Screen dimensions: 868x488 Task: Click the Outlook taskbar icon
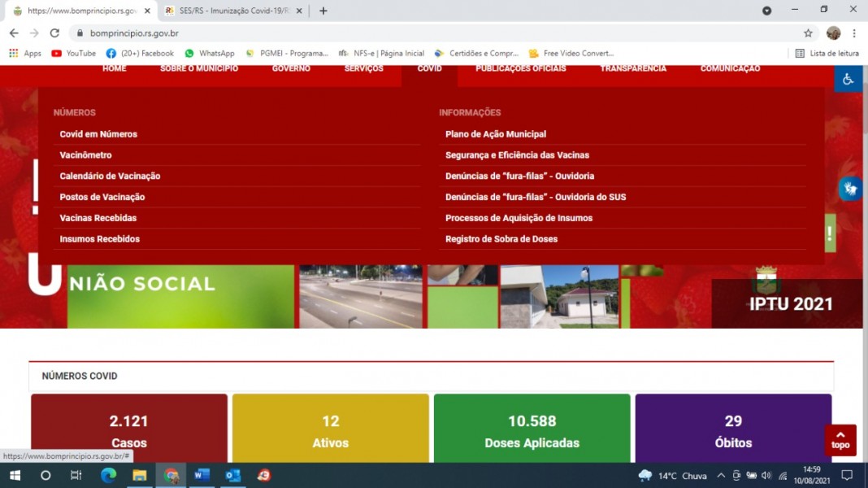pos(232,475)
